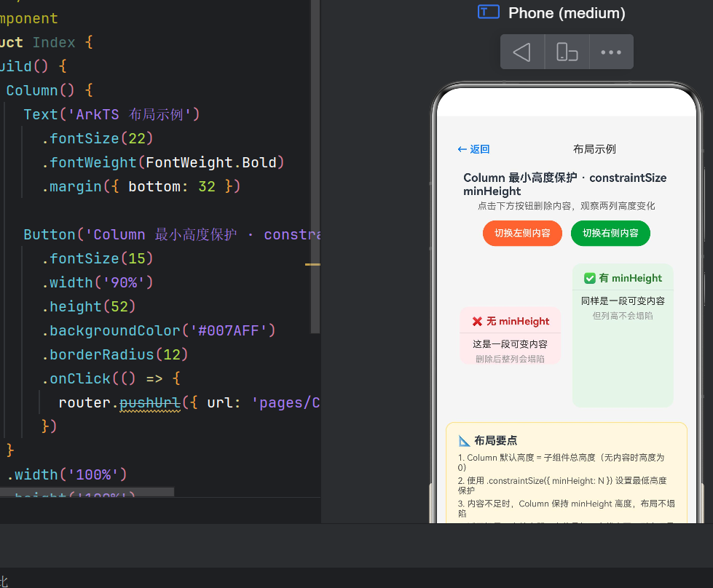This screenshot has width=713, height=588.
Task: Click the Text('ArkTS 布局示例') code line
Action: pos(112,114)
